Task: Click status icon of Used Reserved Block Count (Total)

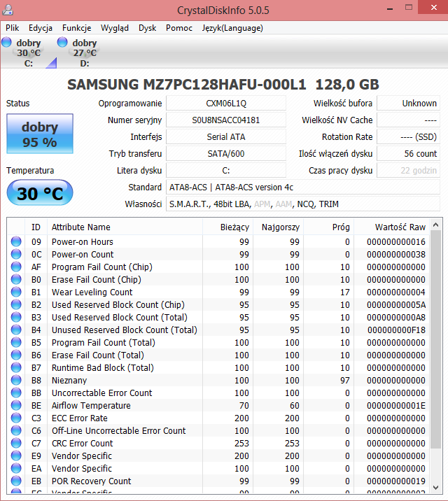Action: click(16, 317)
